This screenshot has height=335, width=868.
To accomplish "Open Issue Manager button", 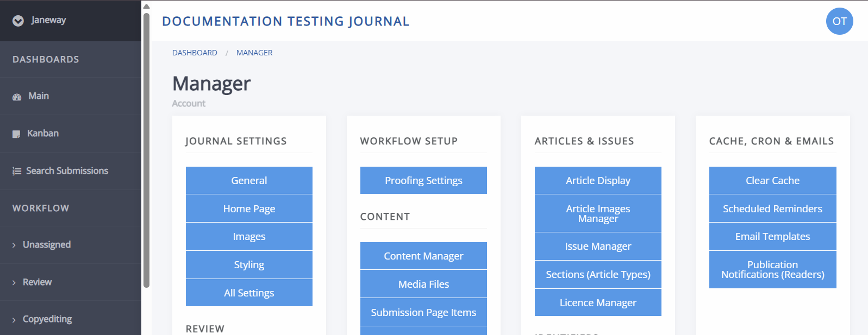I will click(x=598, y=246).
